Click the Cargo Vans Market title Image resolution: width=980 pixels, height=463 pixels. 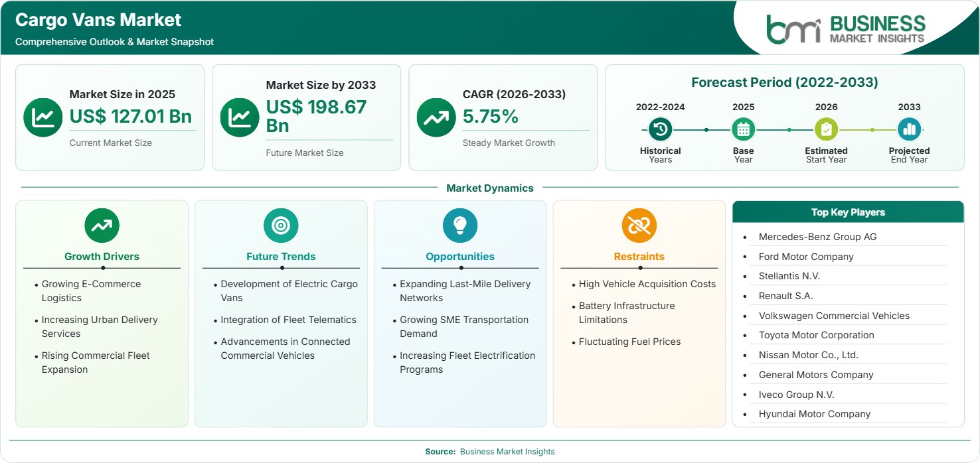tap(98, 20)
